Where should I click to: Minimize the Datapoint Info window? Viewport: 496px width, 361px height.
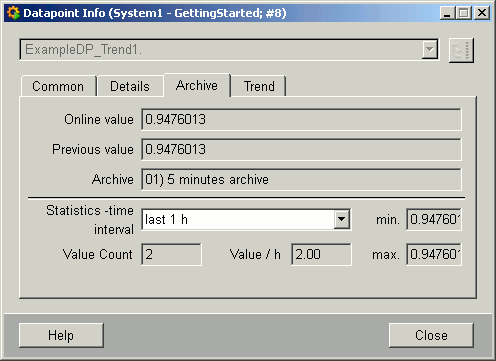coord(447,13)
